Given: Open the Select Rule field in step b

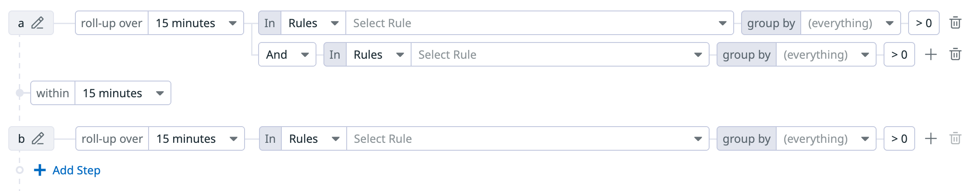Looking at the screenshot, I should (x=527, y=138).
